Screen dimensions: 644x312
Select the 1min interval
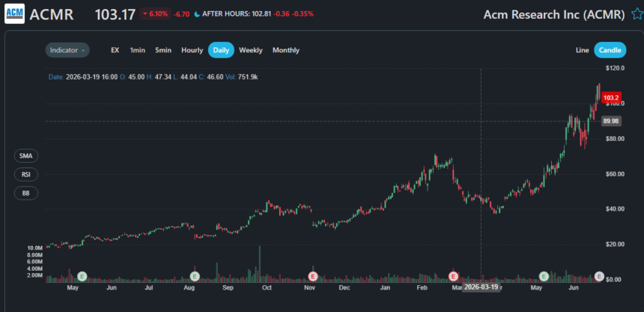coord(138,50)
